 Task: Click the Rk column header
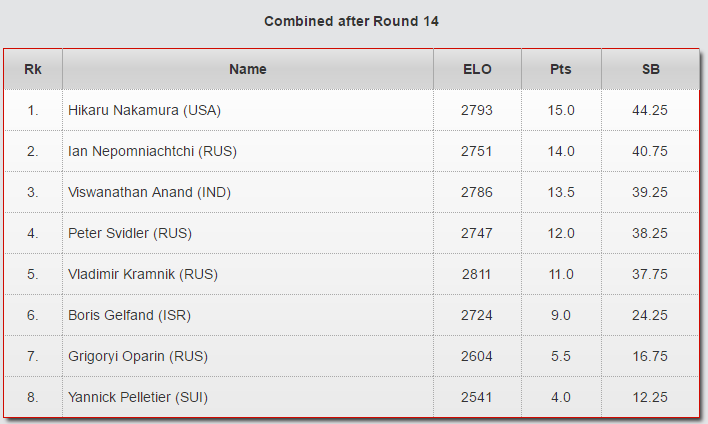click(33, 70)
